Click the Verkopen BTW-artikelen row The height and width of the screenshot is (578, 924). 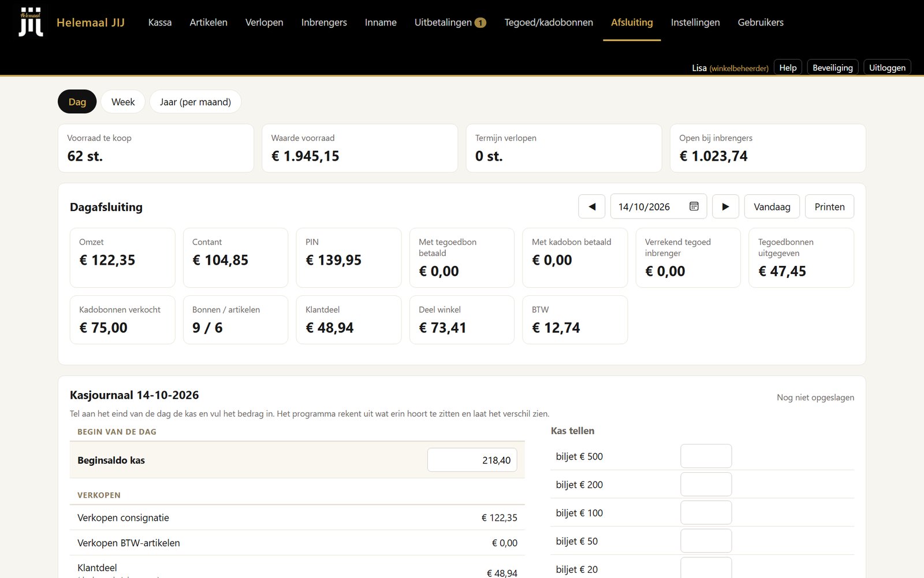pos(297,543)
